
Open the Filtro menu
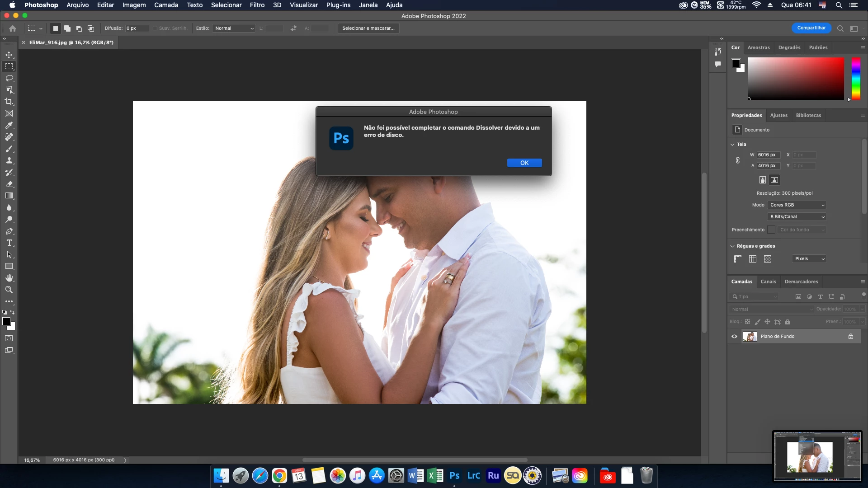(x=257, y=5)
